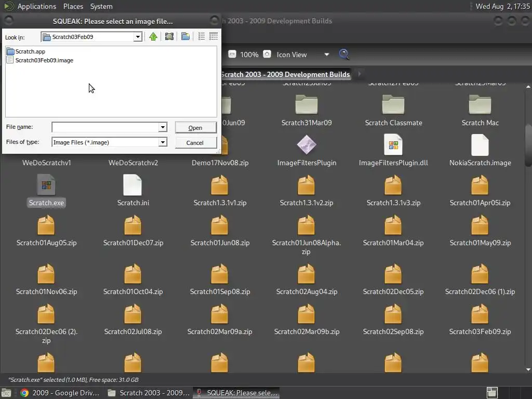Image resolution: width=532 pixels, height=399 pixels.
Task: Click the WeDoScratchv2 label
Action: [133, 163]
